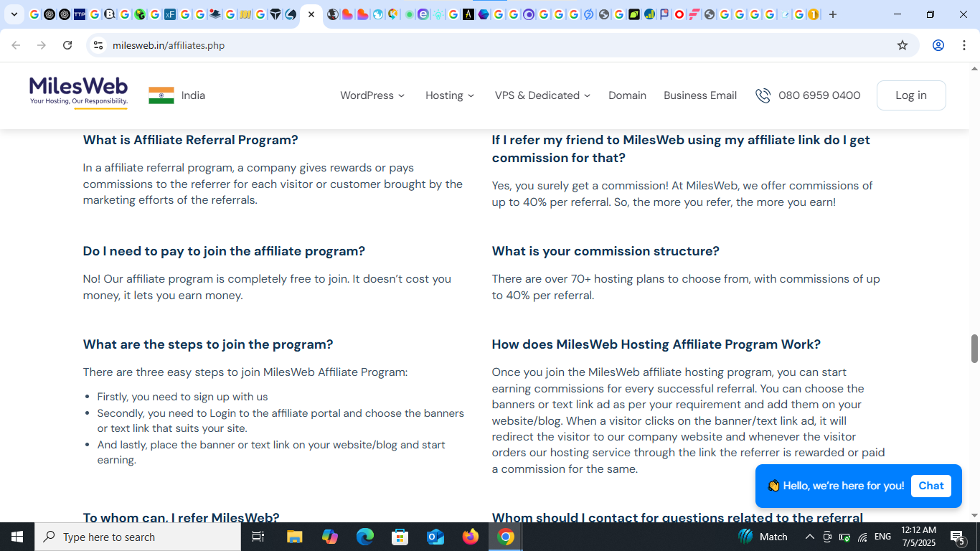Image resolution: width=980 pixels, height=551 pixels.
Task: Click the heading What are the steps to join
Action: pos(208,344)
